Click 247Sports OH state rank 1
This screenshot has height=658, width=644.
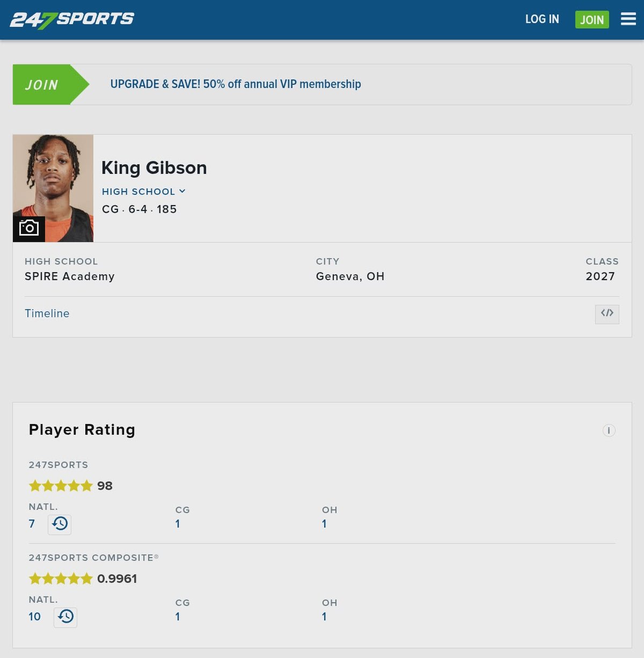click(324, 524)
